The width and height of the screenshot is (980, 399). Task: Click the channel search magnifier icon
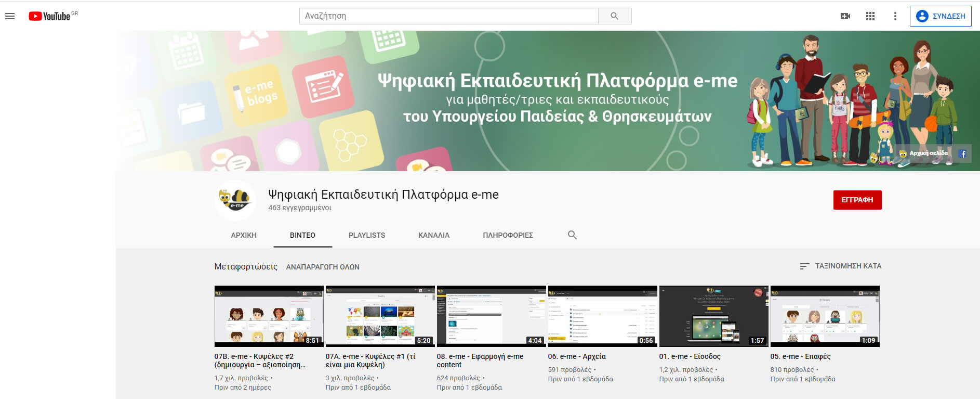[x=572, y=235]
